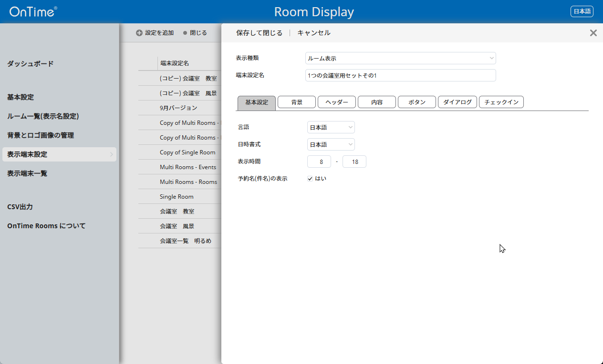603x364 pixels.
Task: Click the 端末設定名 text field
Action: pyautogui.click(x=400, y=75)
